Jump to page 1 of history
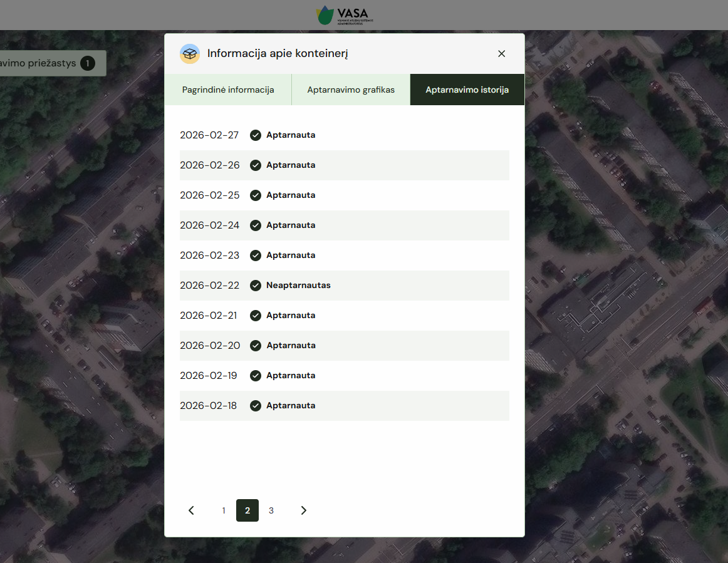 point(224,510)
